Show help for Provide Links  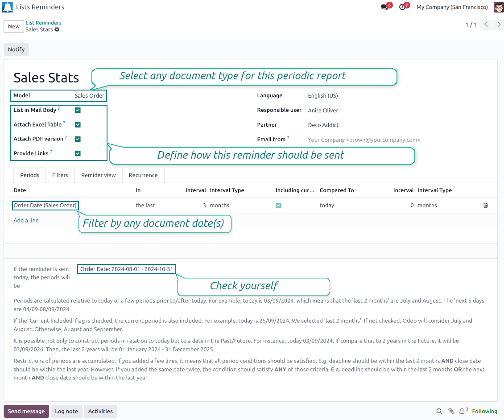[x=51, y=152]
